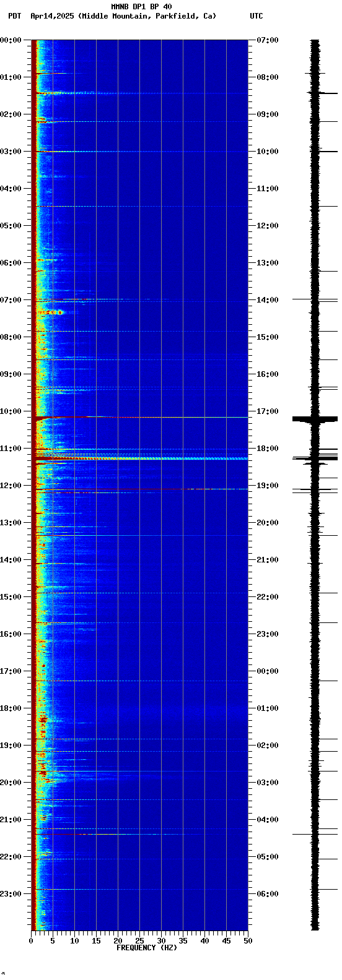Click the title text MMNB DP1 BP 40
The image size is (342, 980).
(141, 7)
